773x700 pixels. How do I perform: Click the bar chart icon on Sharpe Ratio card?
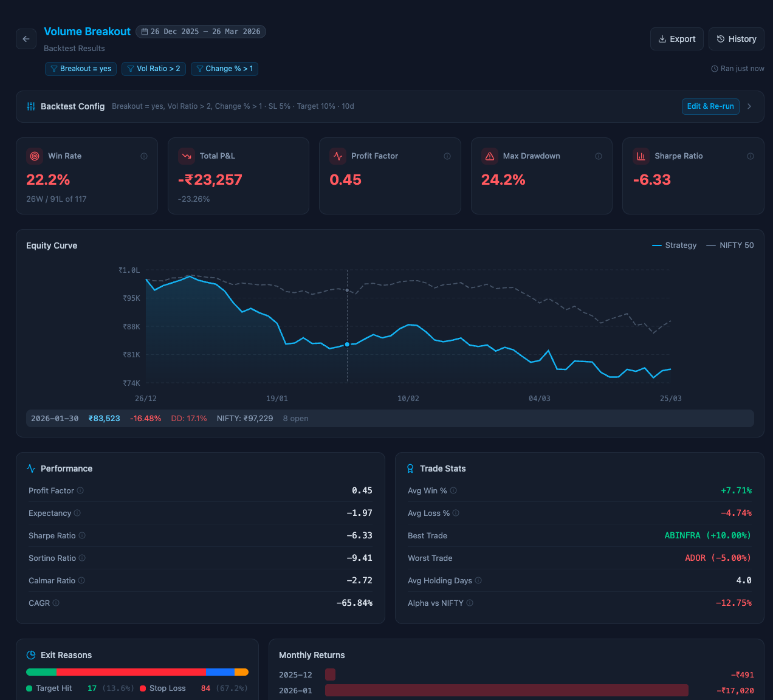point(641,156)
